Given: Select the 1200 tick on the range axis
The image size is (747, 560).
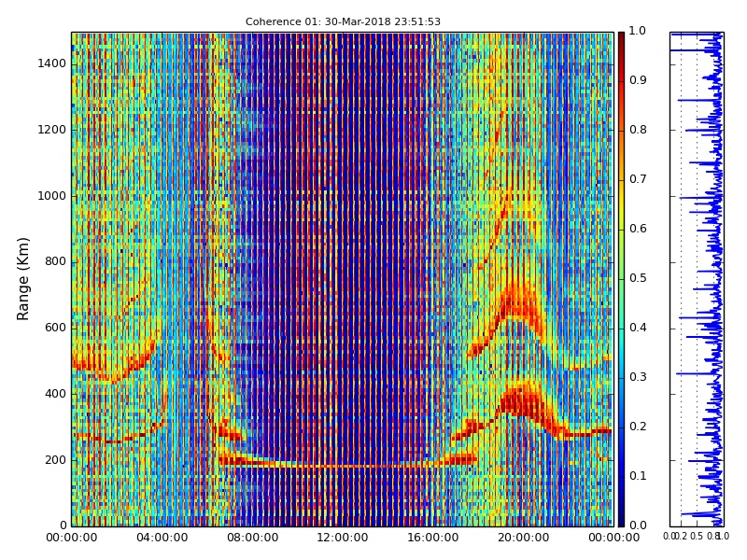Looking at the screenshot, I should [x=52, y=130].
